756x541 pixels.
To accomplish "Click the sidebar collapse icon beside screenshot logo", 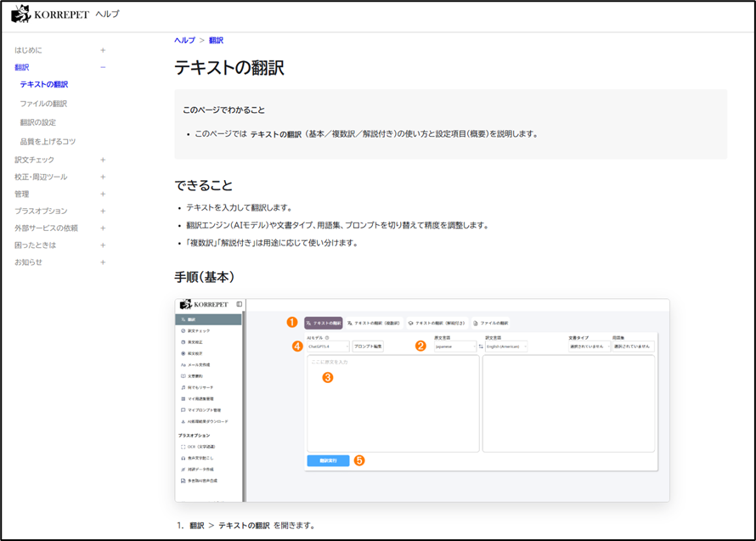I will 239,304.
